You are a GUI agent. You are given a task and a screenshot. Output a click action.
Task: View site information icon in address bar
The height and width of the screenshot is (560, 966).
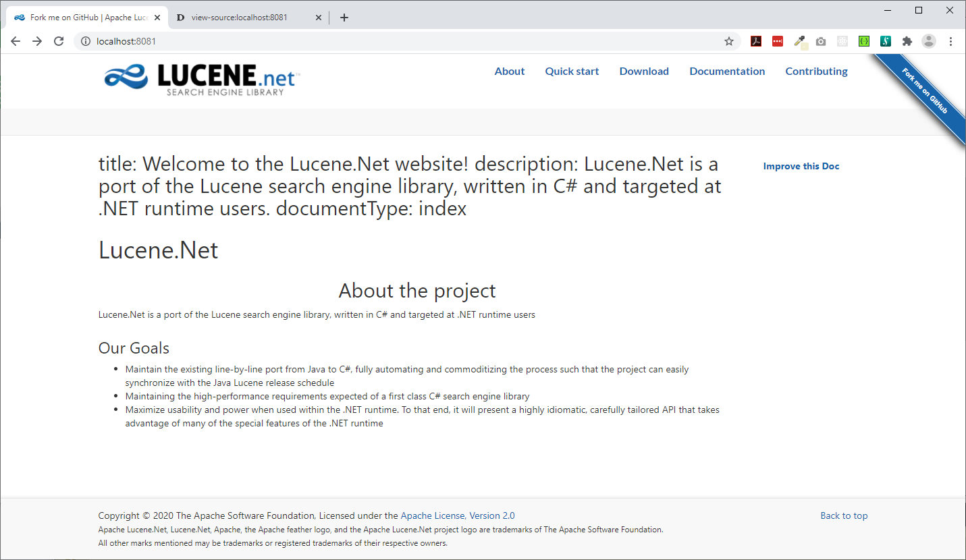coord(86,41)
